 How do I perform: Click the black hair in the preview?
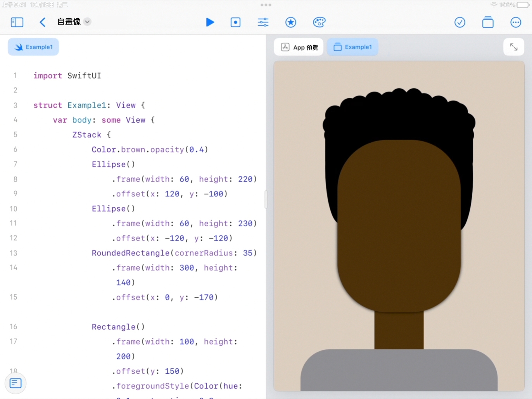click(x=399, y=116)
